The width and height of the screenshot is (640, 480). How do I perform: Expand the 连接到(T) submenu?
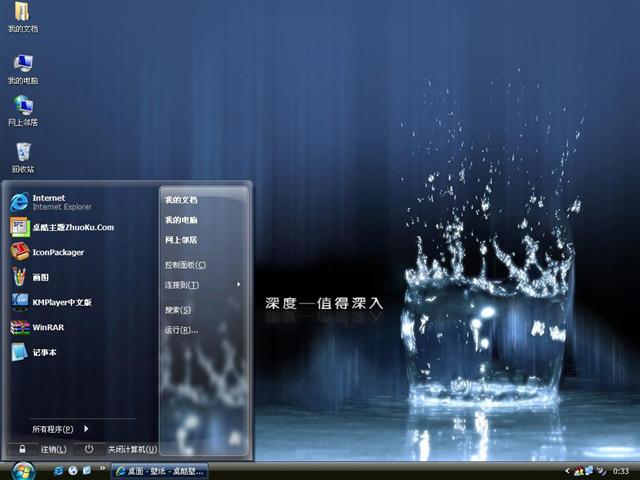pos(183,285)
